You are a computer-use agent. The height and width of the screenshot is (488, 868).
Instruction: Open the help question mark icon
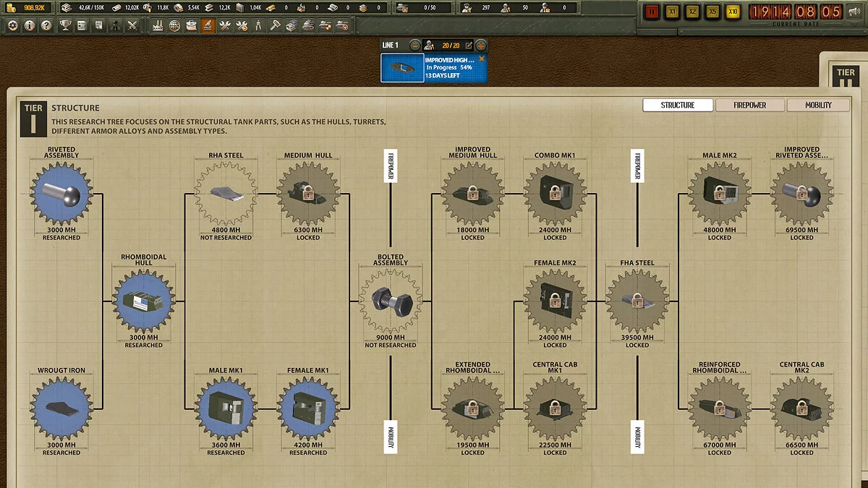(47, 25)
